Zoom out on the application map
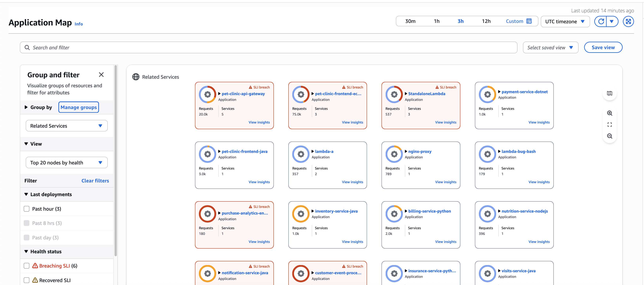The width and height of the screenshot is (644, 285). [610, 136]
